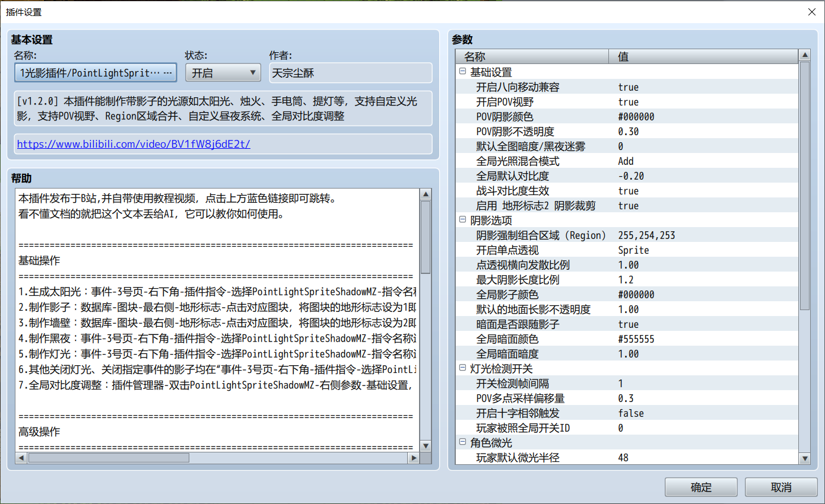Open the bilibili video link
The height and width of the screenshot is (504, 825).
[x=134, y=144]
